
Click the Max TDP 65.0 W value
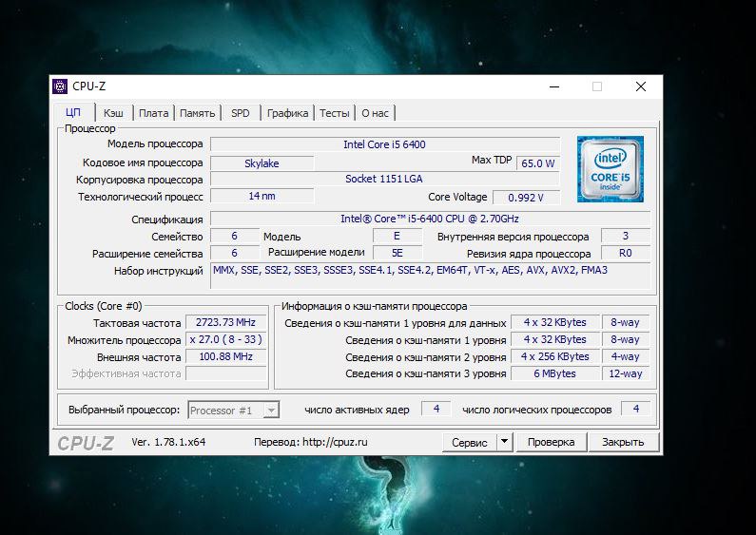[x=538, y=162]
